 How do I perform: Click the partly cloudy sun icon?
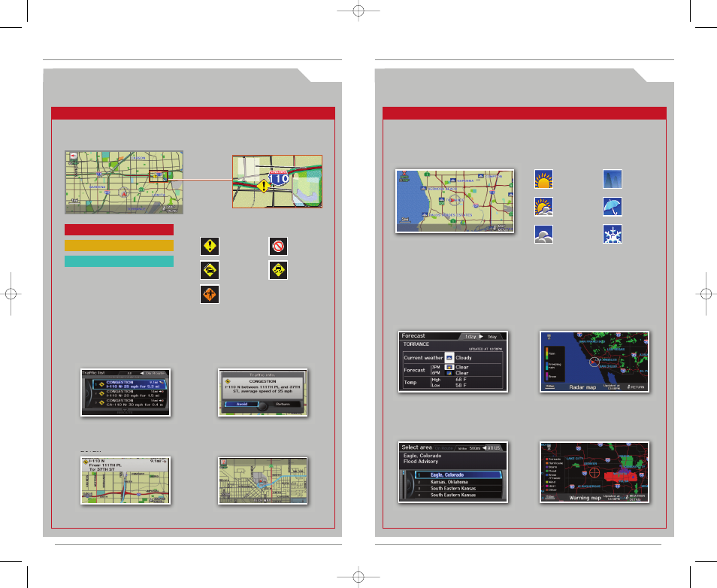[x=543, y=207]
